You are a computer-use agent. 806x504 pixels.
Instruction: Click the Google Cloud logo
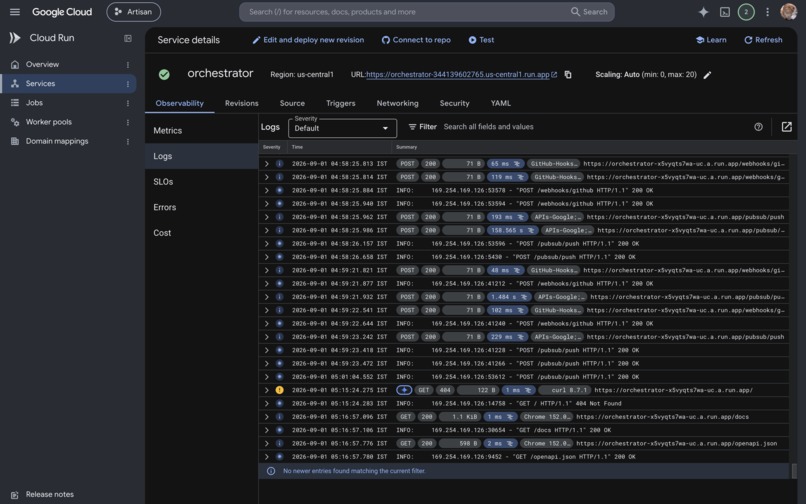tap(62, 12)
